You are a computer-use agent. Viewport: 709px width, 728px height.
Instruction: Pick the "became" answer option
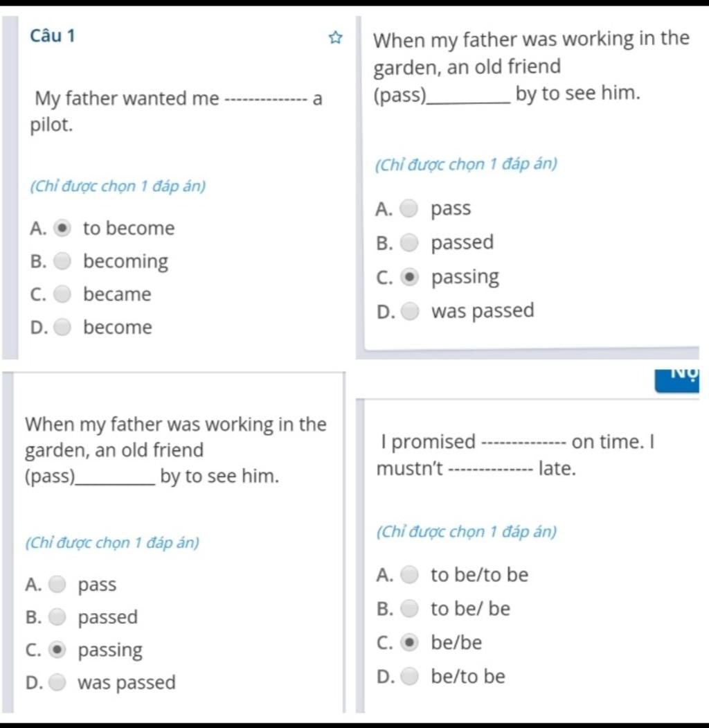click(62, 294)
